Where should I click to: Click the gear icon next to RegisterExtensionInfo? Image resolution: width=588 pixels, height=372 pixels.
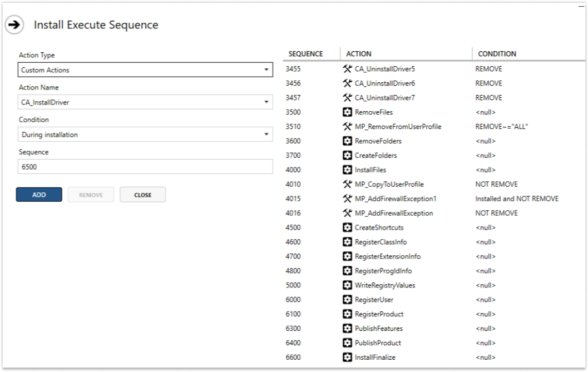(x=347, y=256)
